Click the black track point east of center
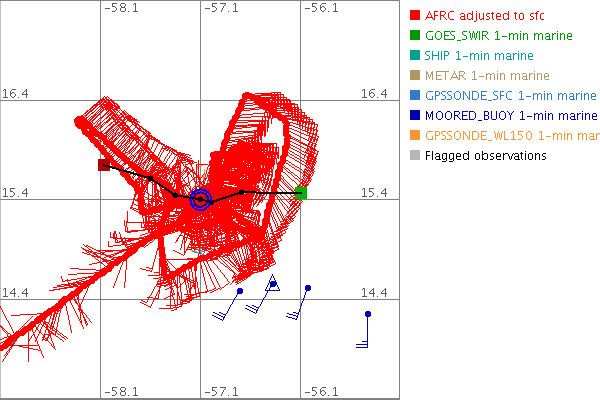This screenshot has height=400, width=600. pos(241,192)
